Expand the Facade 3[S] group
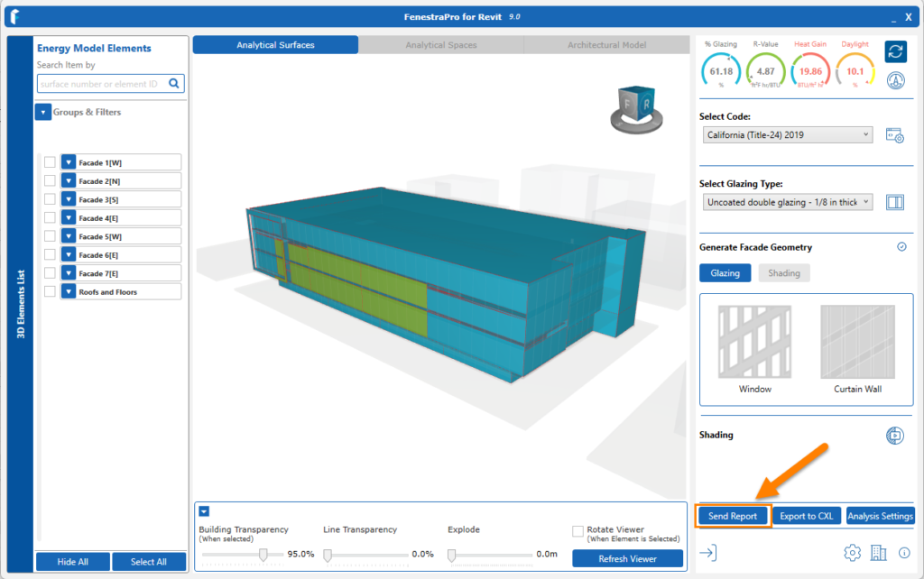The height and width of the screenshot is (579, 924). coord(69,199)
